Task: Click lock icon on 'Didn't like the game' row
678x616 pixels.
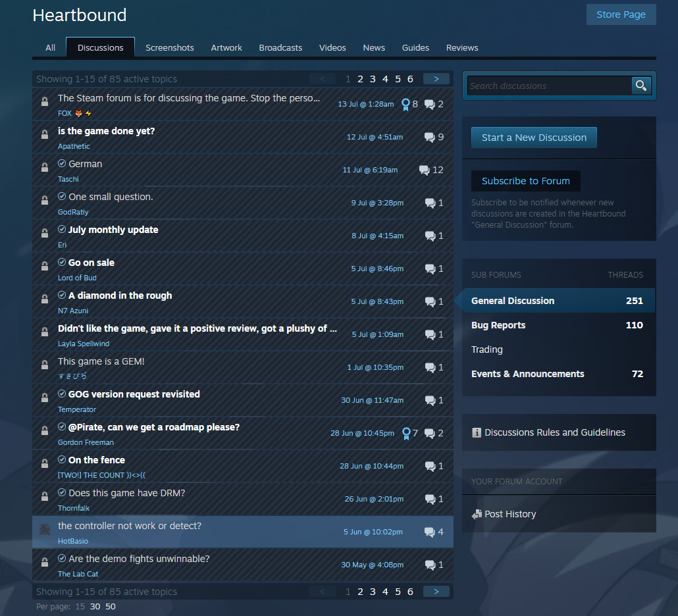Action: (45, 332)
